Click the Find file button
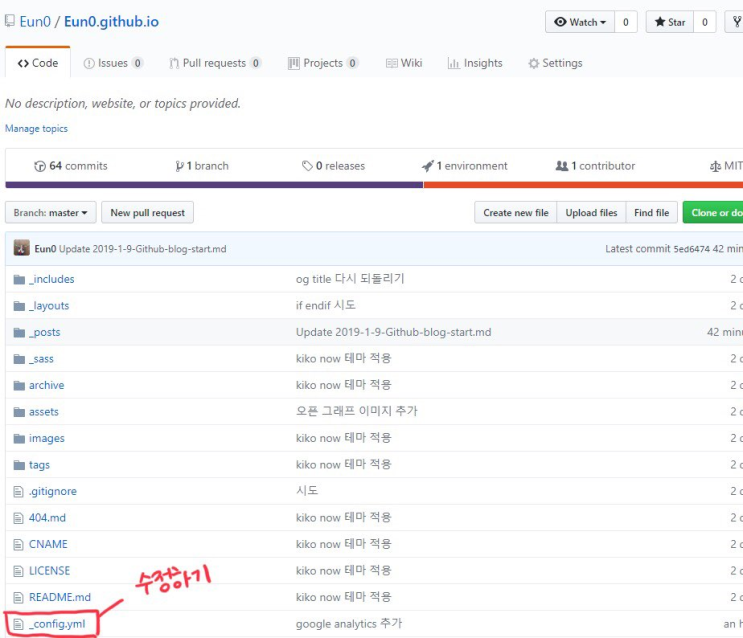Screen dimensions: 743x638 click(652, 212)
